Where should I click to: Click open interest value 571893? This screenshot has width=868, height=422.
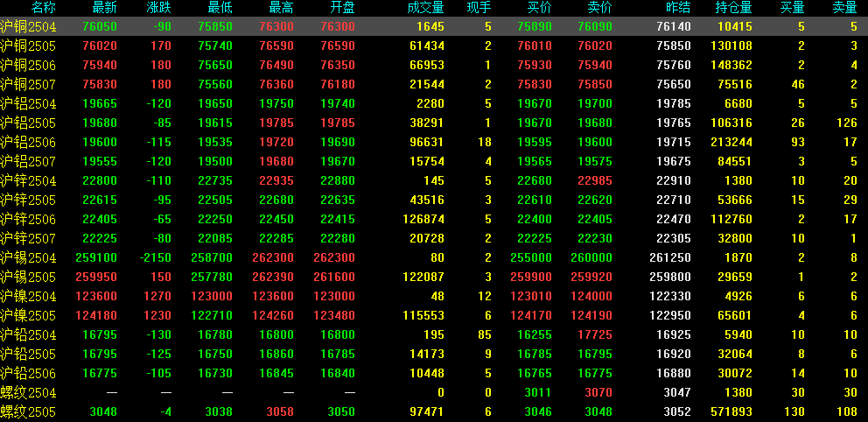point(731,412)
